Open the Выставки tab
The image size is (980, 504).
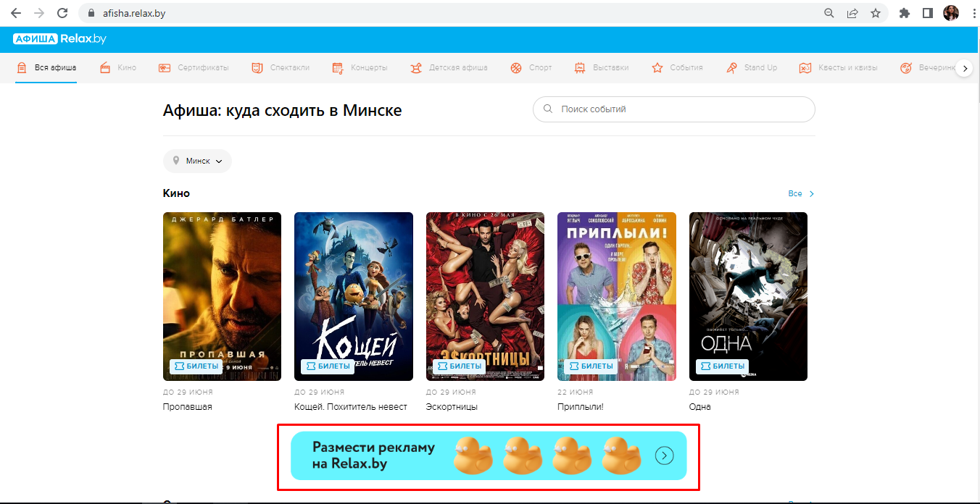[602, 67]
